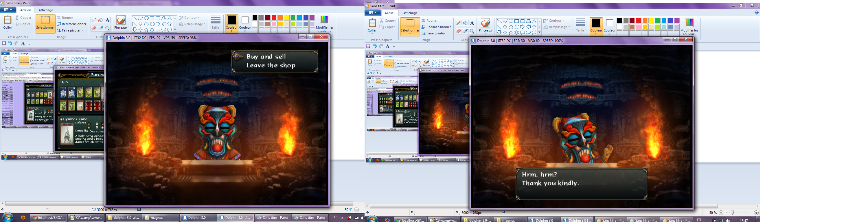Screen dimensions: 868x222
Task: Open Faire pivoter menu in left Paint window
Action: click(x=70, y=30)
